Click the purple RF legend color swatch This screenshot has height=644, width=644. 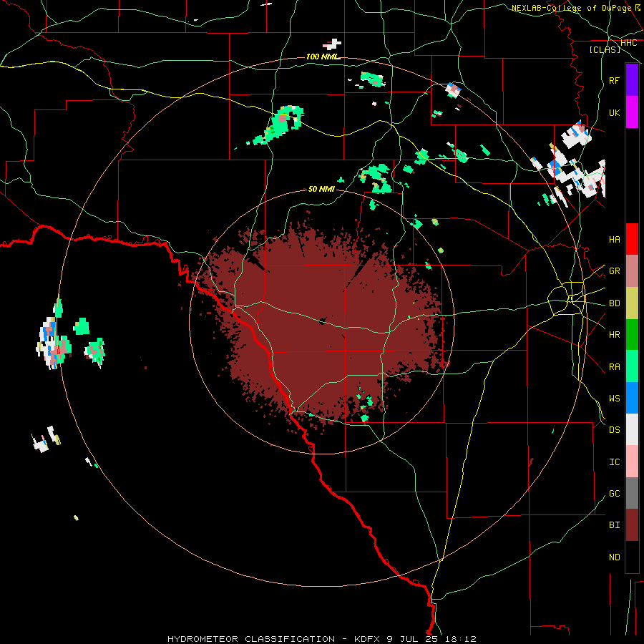pyautogui.click(x=632, y=80)
